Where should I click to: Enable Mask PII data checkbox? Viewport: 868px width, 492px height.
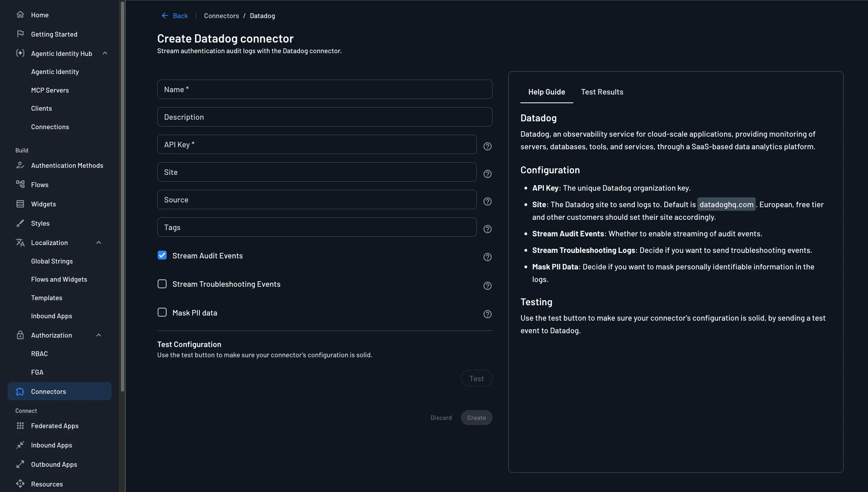point(162,312)
